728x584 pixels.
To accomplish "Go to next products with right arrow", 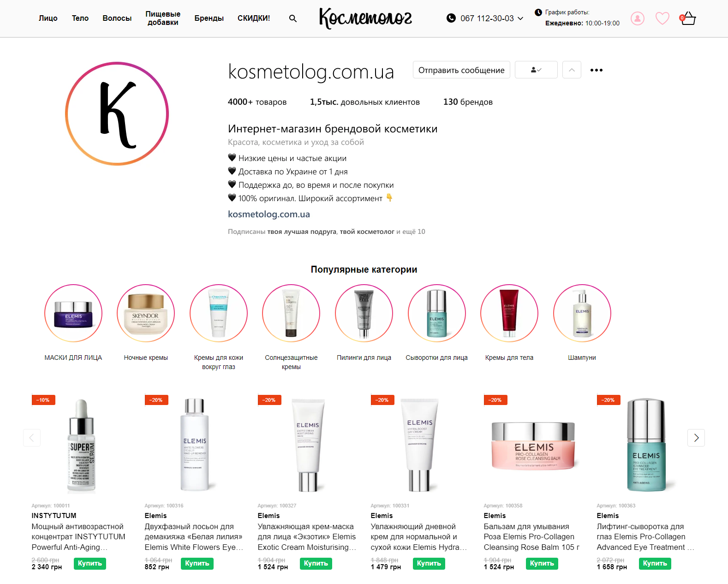I will point(696,438).
